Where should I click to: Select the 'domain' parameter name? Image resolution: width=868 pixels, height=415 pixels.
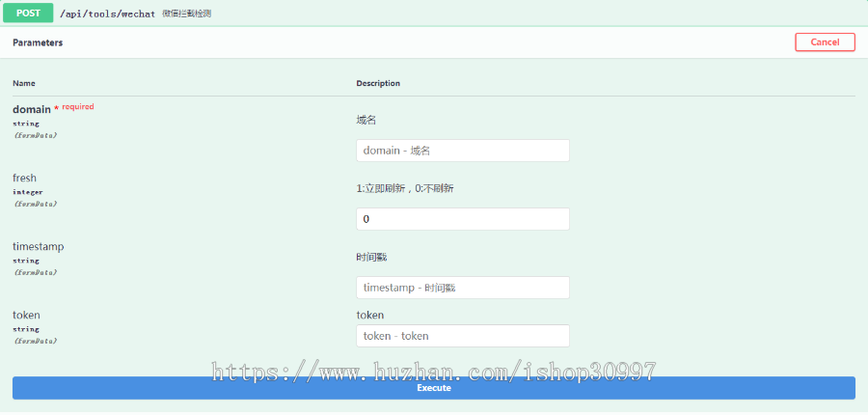32,109
